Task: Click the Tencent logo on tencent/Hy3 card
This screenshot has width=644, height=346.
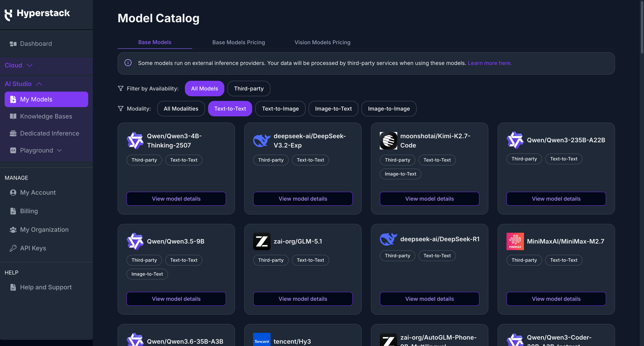Action: click(x=262, y=339)
